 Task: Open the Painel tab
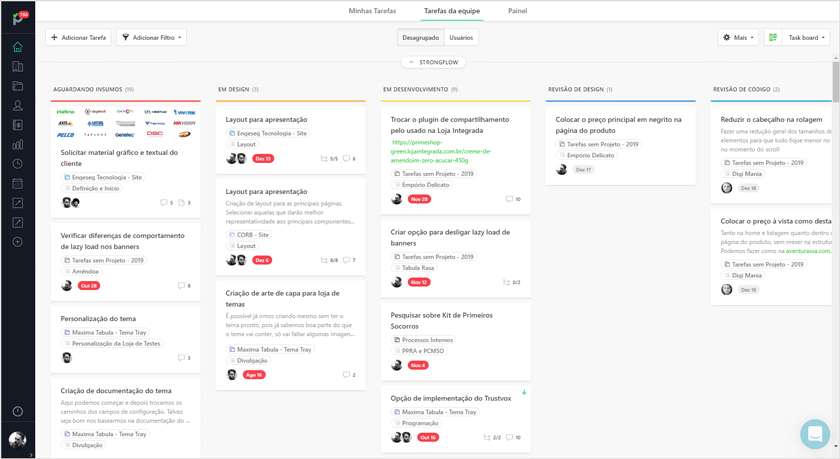tap(518, 11)
